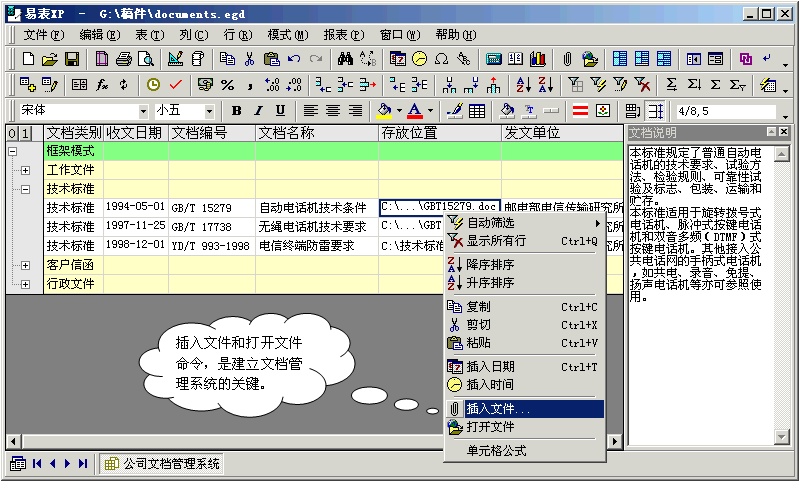Set left text alignment
Viewport: 800px width, 482px height.
coord(310,111)
